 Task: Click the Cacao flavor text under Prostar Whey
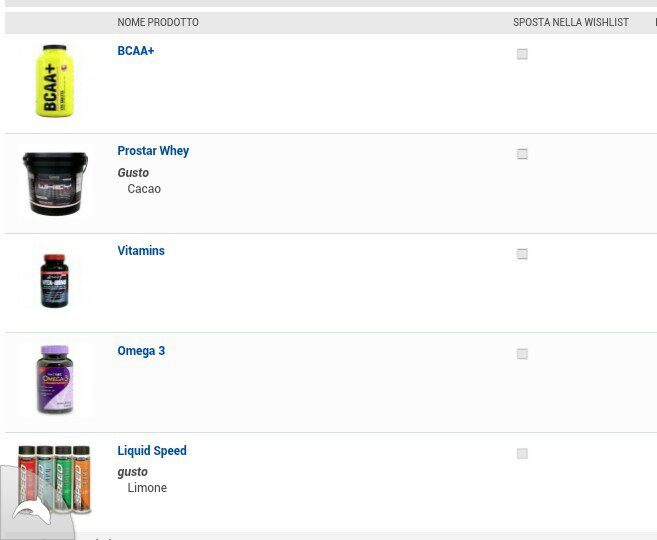coord(144,189)
